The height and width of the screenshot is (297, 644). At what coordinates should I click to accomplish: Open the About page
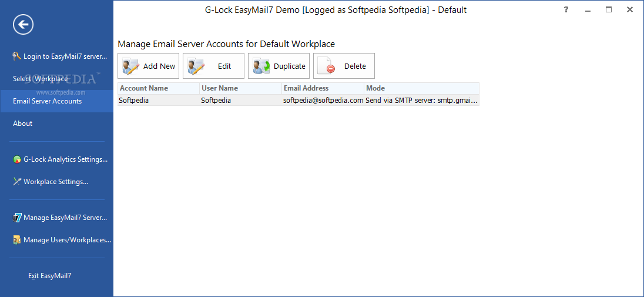(57, 124)
